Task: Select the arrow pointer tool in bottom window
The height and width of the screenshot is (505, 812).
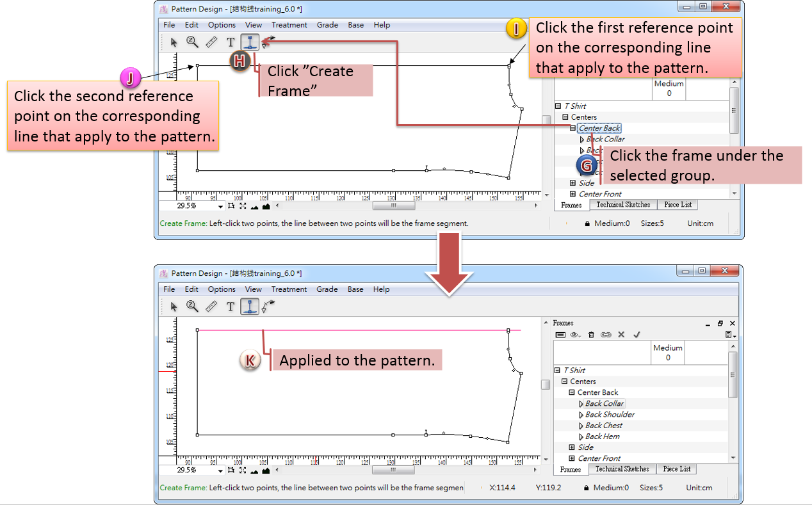Action: pos(174,307)
